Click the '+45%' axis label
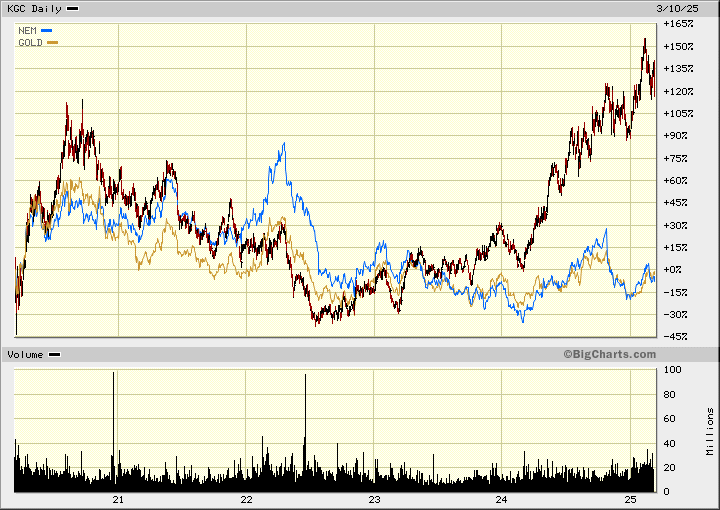This screenshot has height=510, width=720. [x=675, y=202]
